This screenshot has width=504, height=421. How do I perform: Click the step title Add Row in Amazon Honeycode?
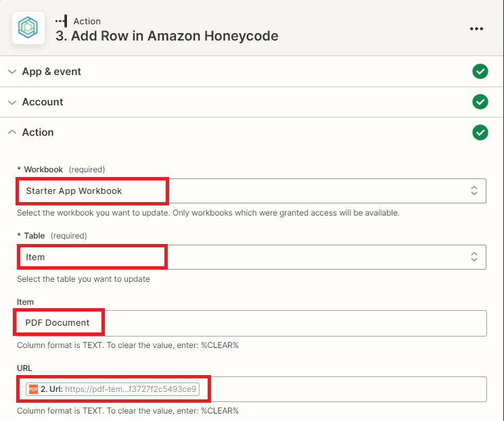coord(166,36)
